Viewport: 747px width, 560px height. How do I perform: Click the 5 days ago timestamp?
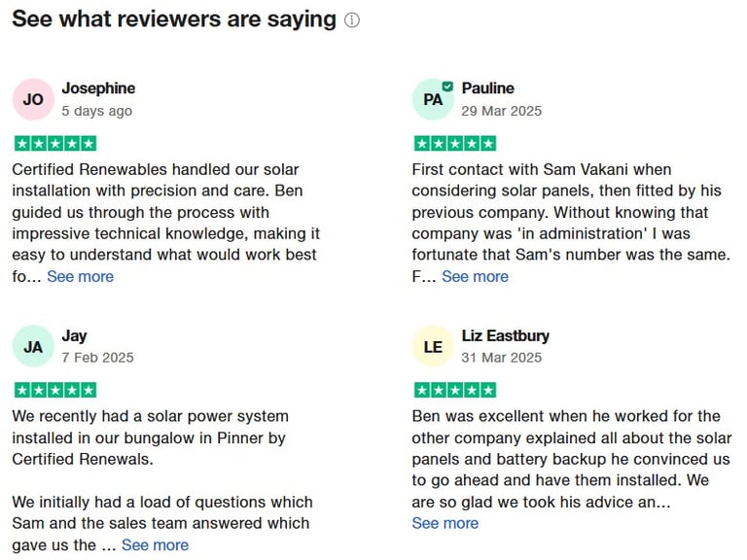coord(96,111)
